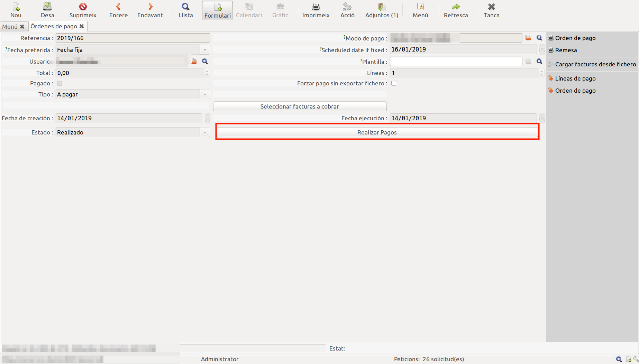Open the Líneas de pago link
This screenshot has height=364, width=639.
[572, 78]
